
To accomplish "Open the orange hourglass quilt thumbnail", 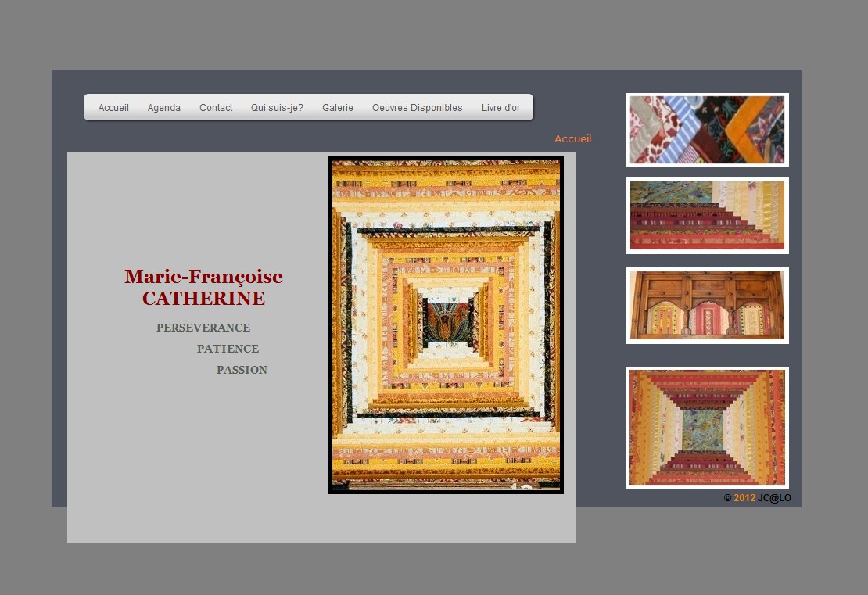I will pos(708,428).
